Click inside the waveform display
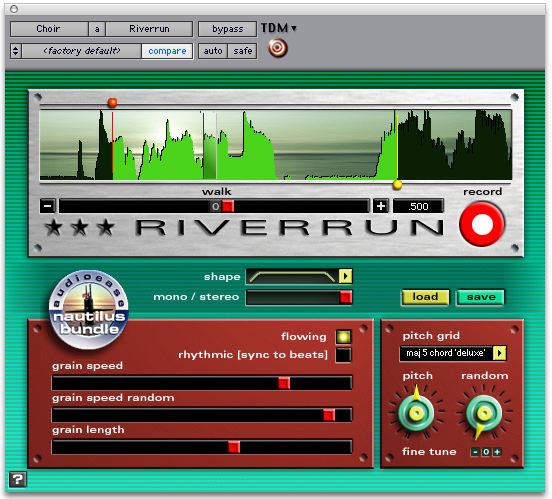This screenshot has width=552, height=499. pyautogui.click(x=276, y=145)
